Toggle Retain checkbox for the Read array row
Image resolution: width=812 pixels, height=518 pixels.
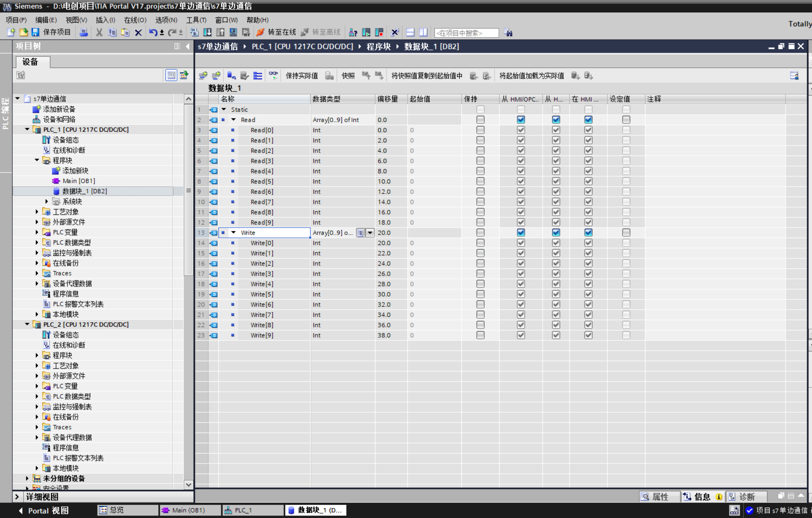click(x=480, y=120)
